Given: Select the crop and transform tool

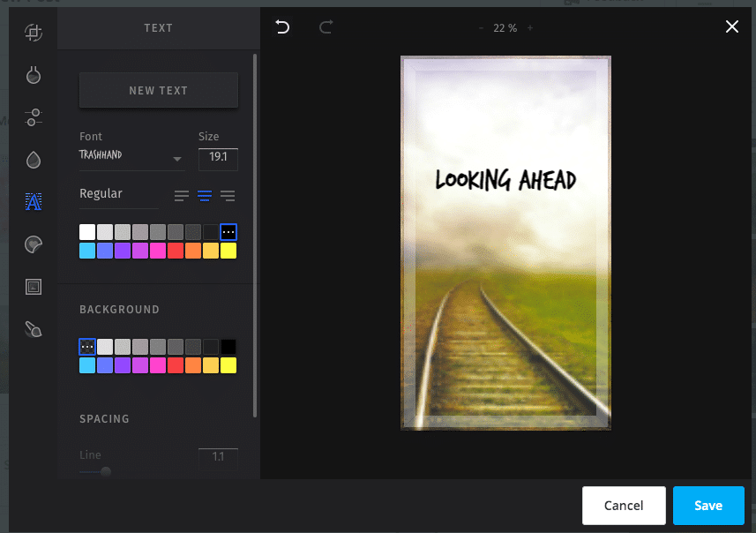Looking at the screenshot, I should (34, 33).
